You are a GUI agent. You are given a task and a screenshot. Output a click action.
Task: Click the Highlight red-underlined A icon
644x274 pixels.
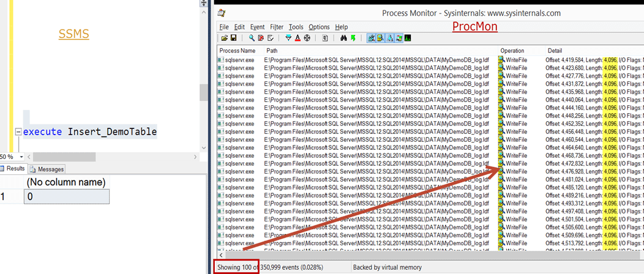pyautogui.click(x=297, y=38)
